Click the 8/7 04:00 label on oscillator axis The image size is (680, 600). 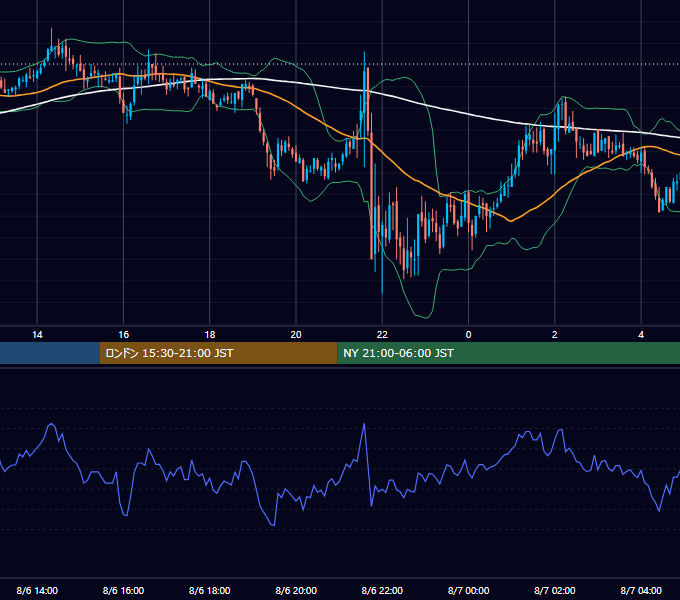641,590
